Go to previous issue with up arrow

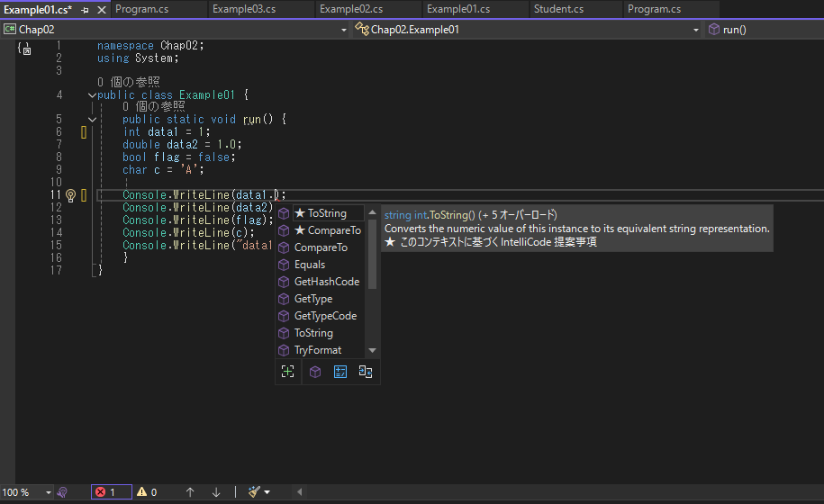(190, 492)
